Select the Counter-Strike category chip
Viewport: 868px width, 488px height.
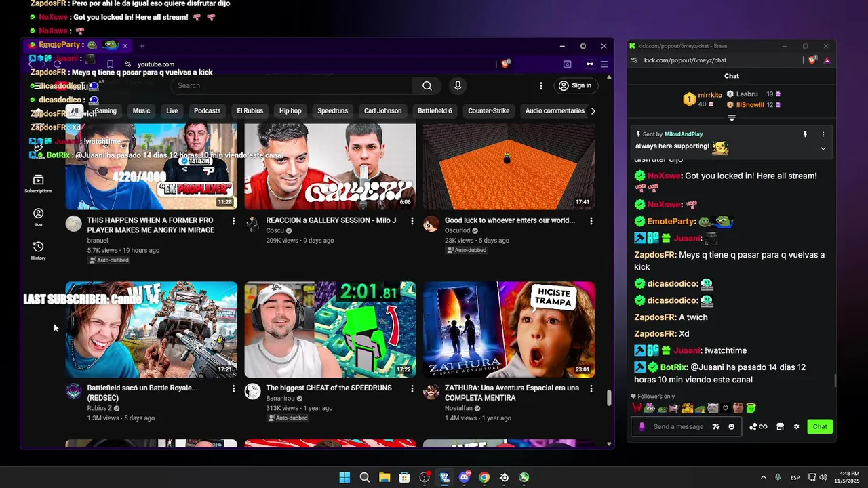point(488,111)
